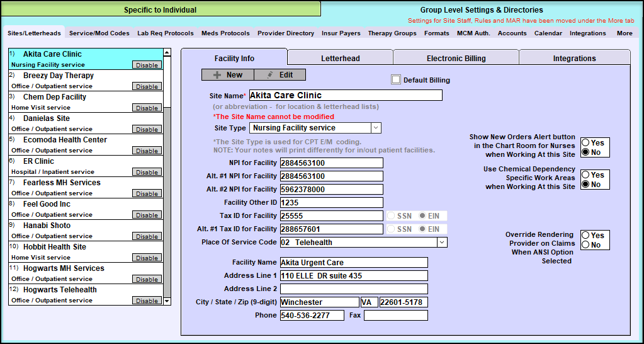Select Yes for Chemical Dependency Work Areas
Image resolution: width=644 pixels, height=344 pixels.
[585, 175]
